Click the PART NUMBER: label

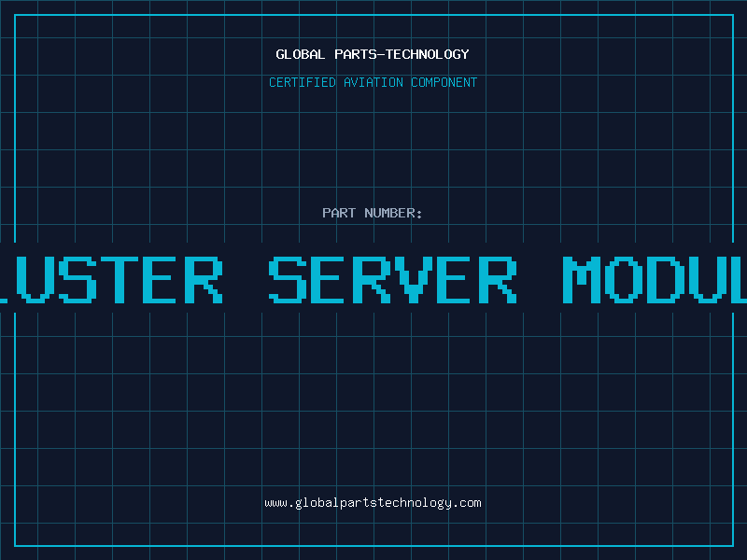coord(373,213)
